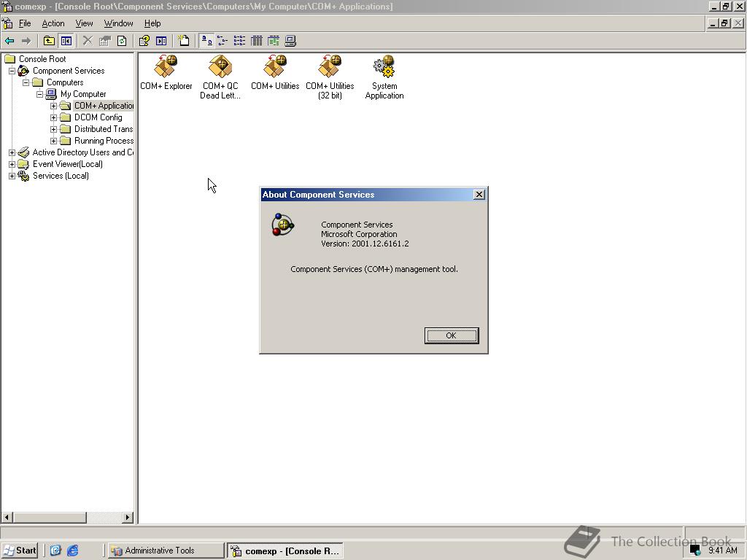Expand the Running Processes tree node
The height and width of the screenshot is (560, 747).
53,141
